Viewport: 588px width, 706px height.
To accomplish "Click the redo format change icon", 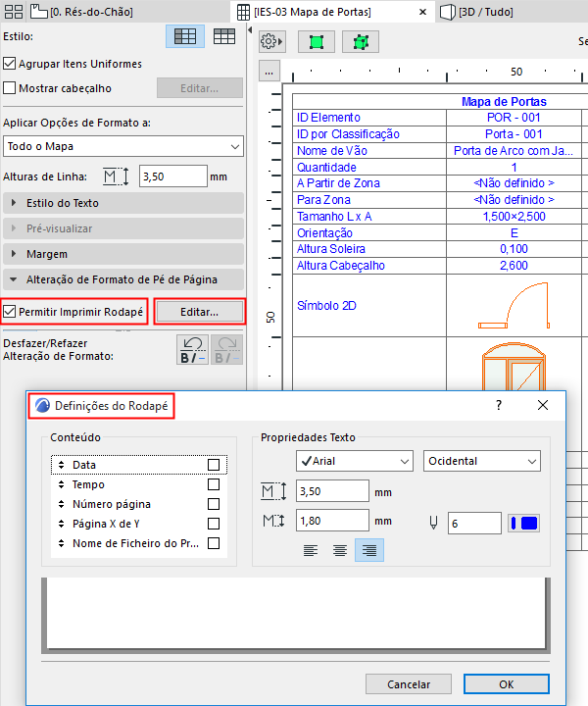I will 226,349.
